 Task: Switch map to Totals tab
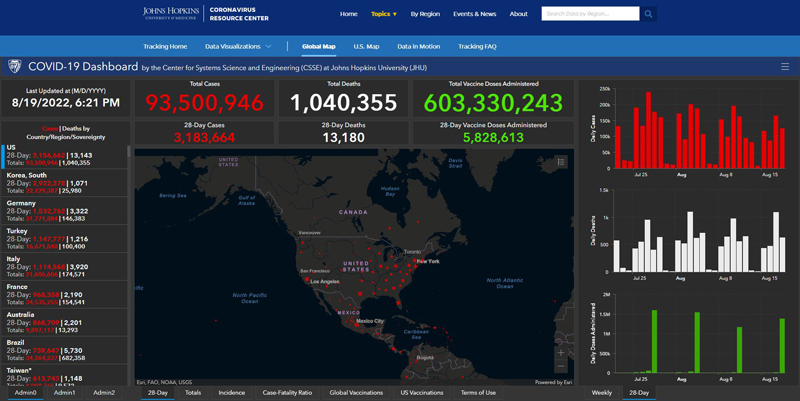(193, 393)
